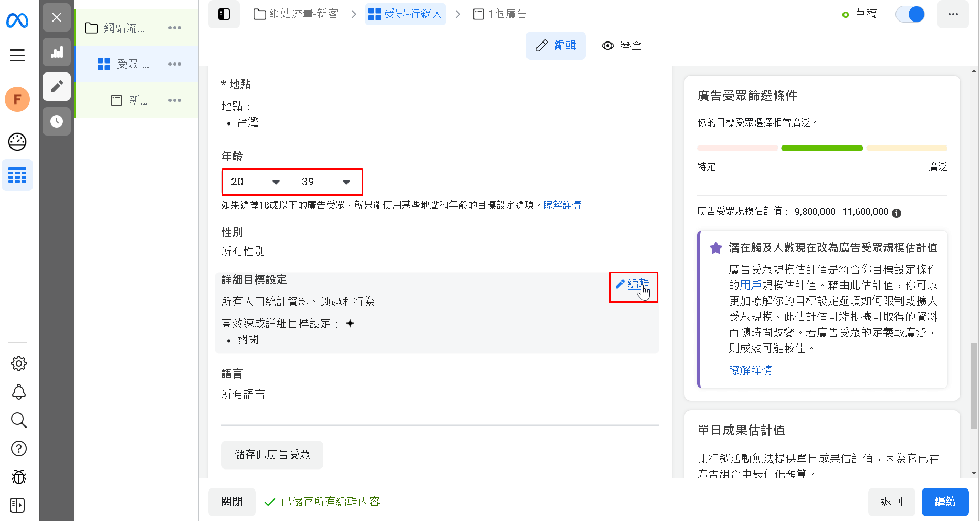Screen dimensions: 980x521
Task: Open the clock history icon
Action: pos(57,121)
